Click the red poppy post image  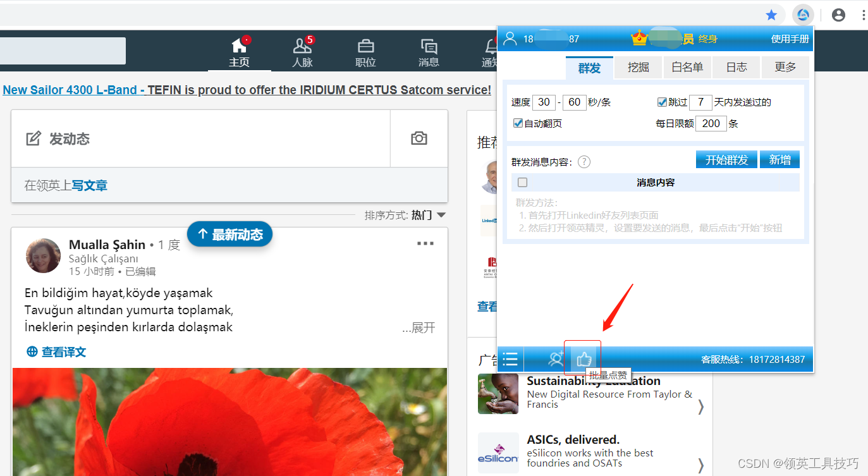pos(229,422)
